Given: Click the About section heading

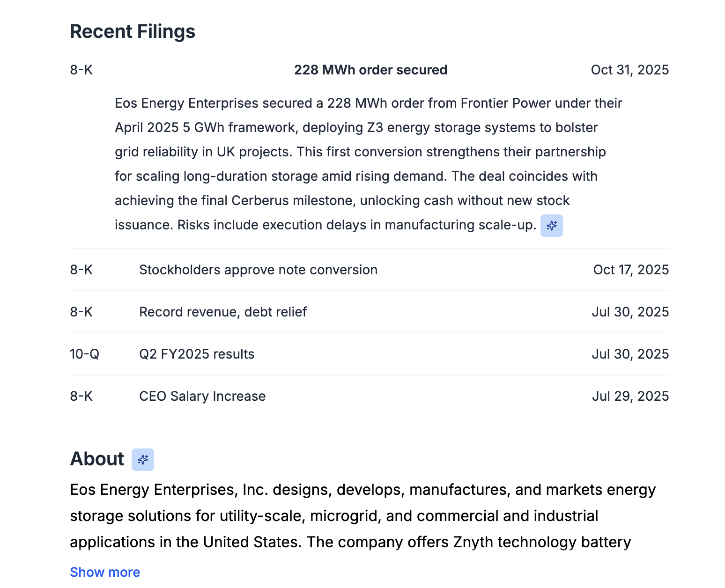Looking at the screenshot, I should click(97, 459).
